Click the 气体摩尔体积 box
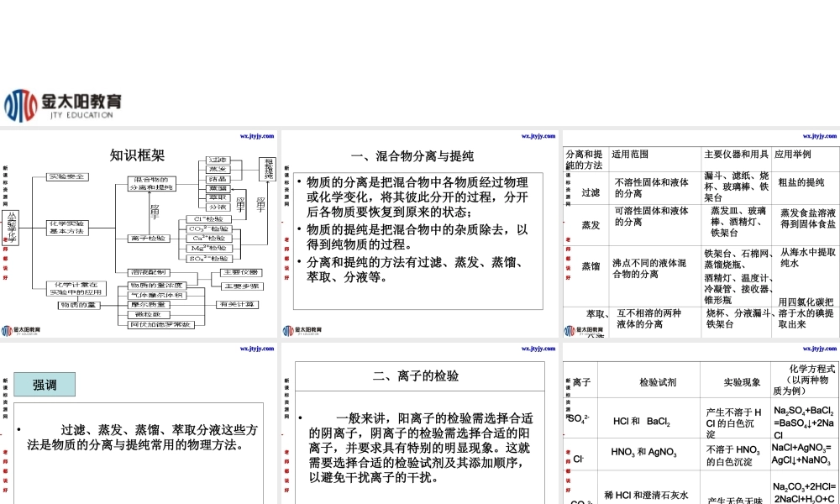840x504 pixels. (156, 295)
